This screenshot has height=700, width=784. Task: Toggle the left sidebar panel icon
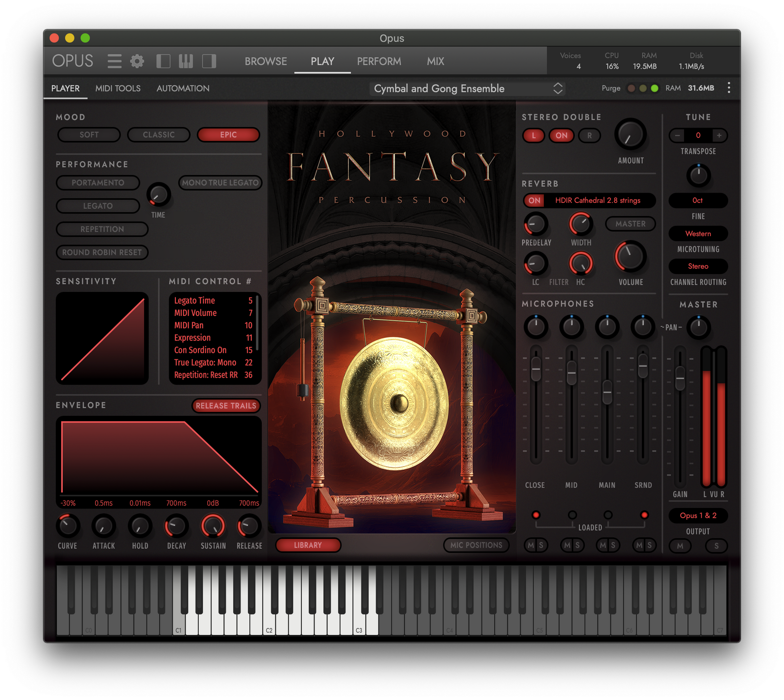click(x=163, y=61)
